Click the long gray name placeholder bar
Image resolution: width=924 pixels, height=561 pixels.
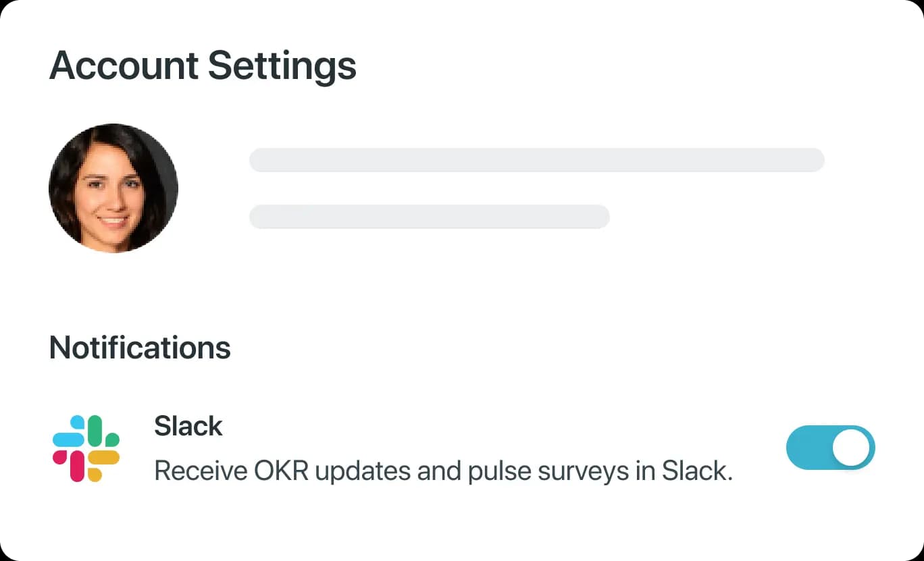537,160
